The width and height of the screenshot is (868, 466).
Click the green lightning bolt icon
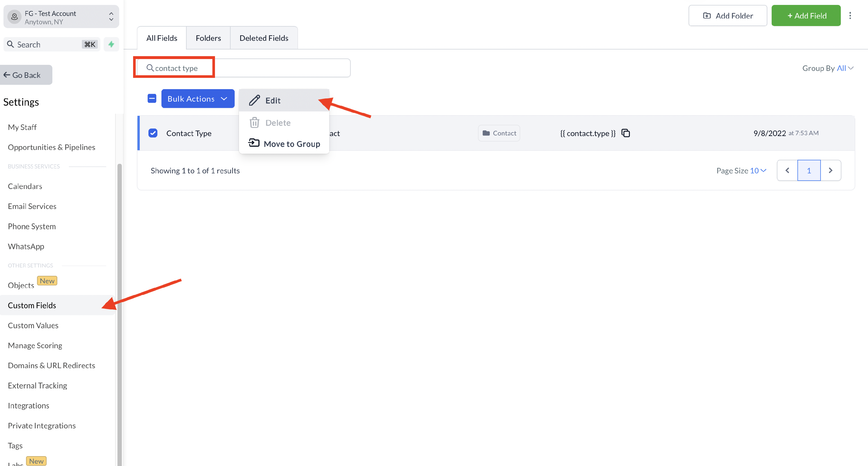pos(111,44)
